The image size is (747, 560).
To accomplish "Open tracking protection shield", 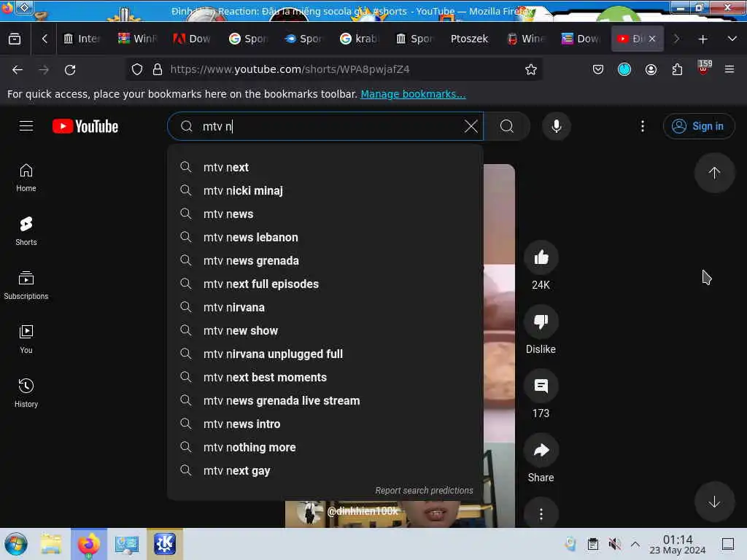I will (x=137, y=69).
